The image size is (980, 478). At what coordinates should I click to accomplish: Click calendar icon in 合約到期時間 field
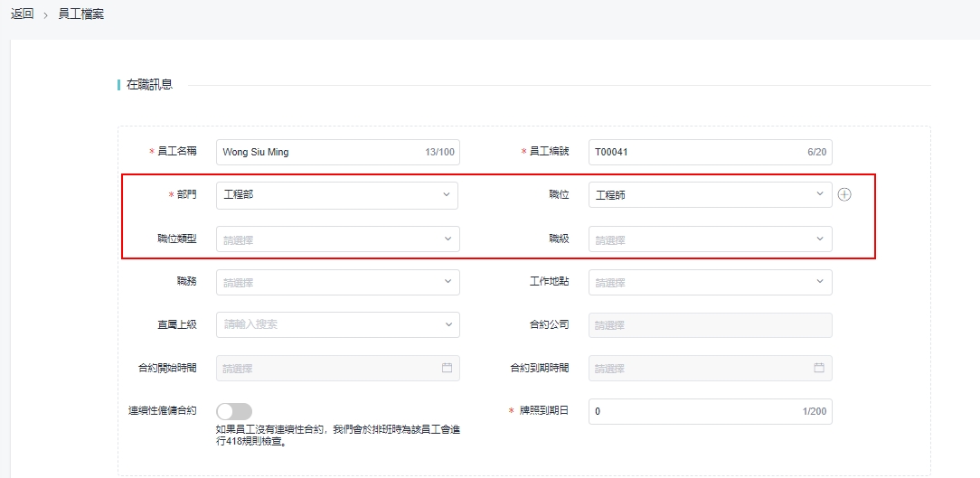[x=819, y=369]
